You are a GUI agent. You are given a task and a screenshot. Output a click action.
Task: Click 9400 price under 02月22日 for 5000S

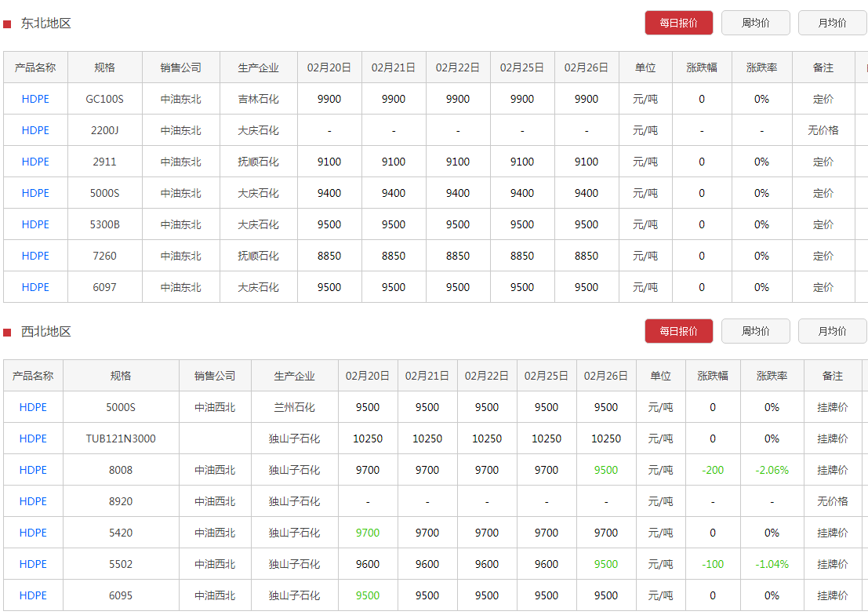[458, 193]
